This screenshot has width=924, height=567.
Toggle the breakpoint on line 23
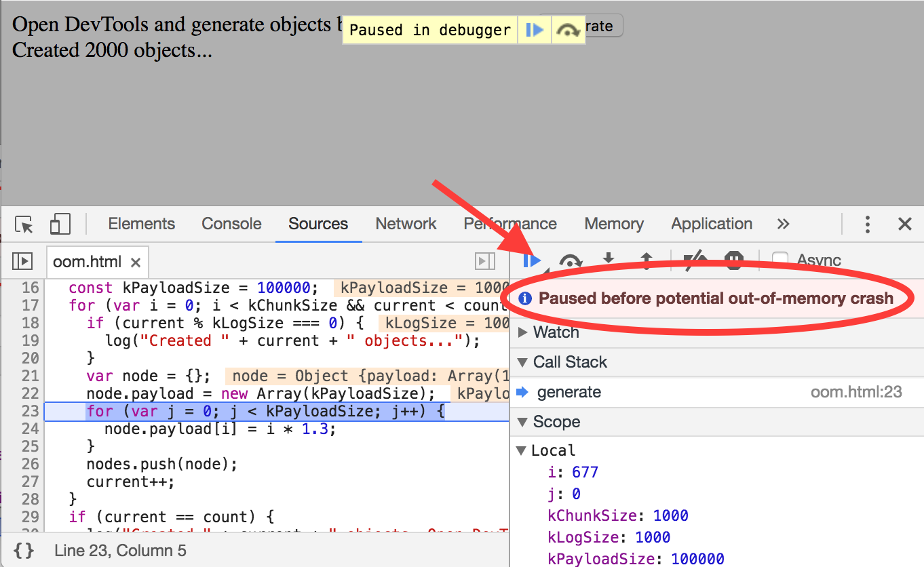pos(30,411)
